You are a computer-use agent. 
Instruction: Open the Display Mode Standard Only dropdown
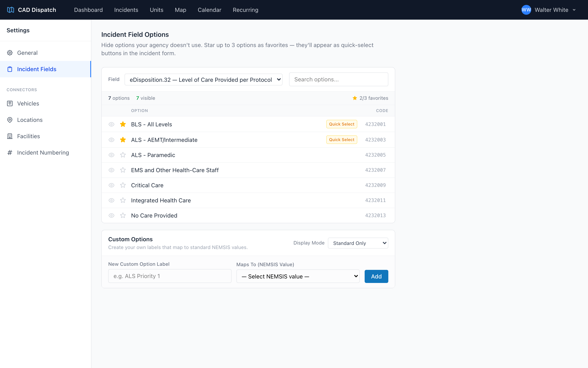pos(358,243)
